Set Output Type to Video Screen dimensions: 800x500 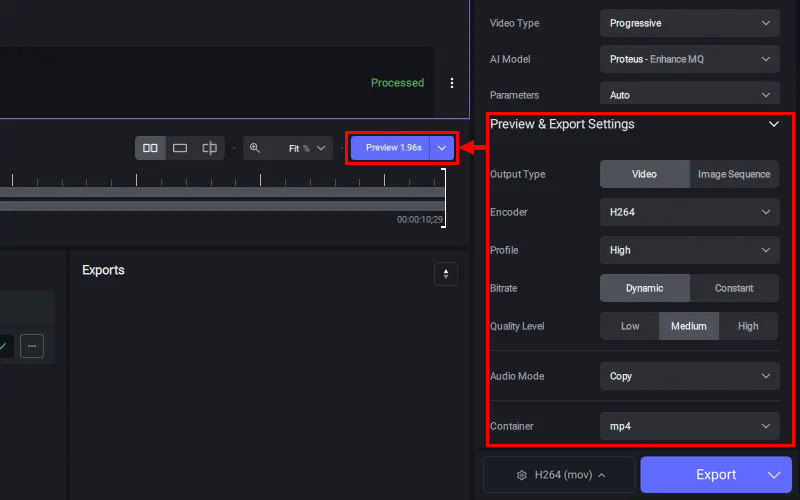[644, 174]
